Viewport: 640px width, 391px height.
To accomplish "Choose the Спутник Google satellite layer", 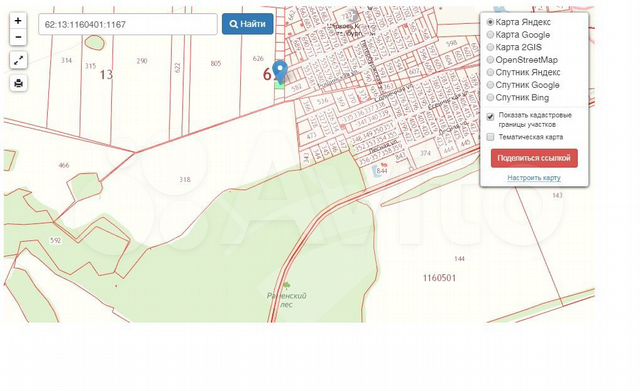I will click(490, 85).
